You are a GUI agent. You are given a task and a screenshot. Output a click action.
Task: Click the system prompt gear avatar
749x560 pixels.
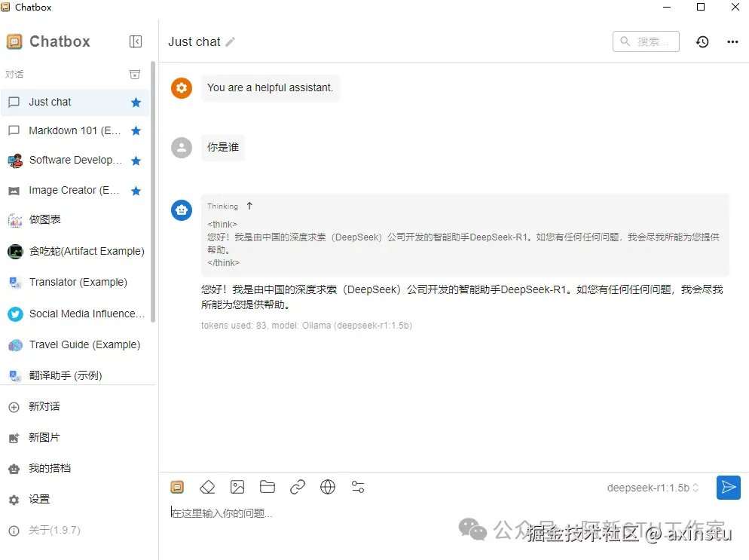tap(182, 88)
